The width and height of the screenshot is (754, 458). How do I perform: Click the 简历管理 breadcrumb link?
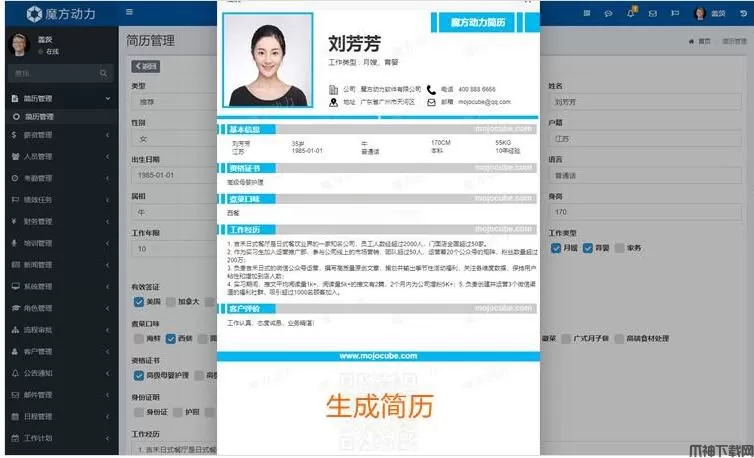(734, 41)
